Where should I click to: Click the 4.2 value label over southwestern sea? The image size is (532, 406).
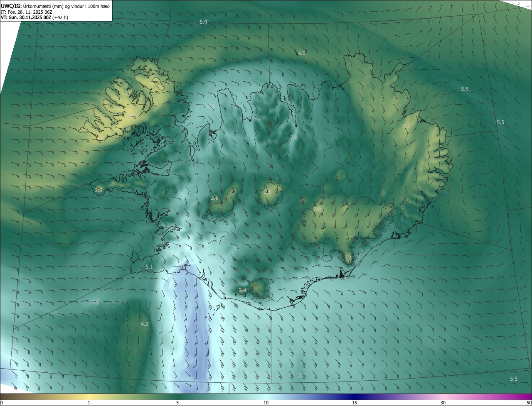[145, 324]
